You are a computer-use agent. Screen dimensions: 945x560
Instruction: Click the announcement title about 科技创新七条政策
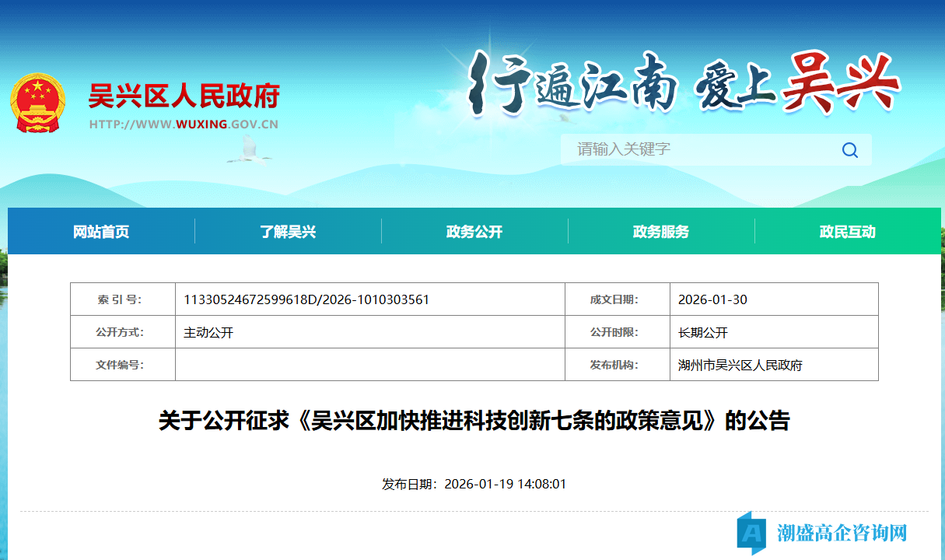tap(472, 421)
